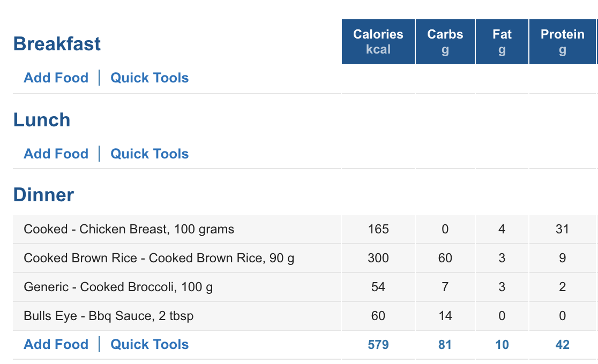
Task: Click the Dinner calories total 579
Action: [x=378, y=345]
